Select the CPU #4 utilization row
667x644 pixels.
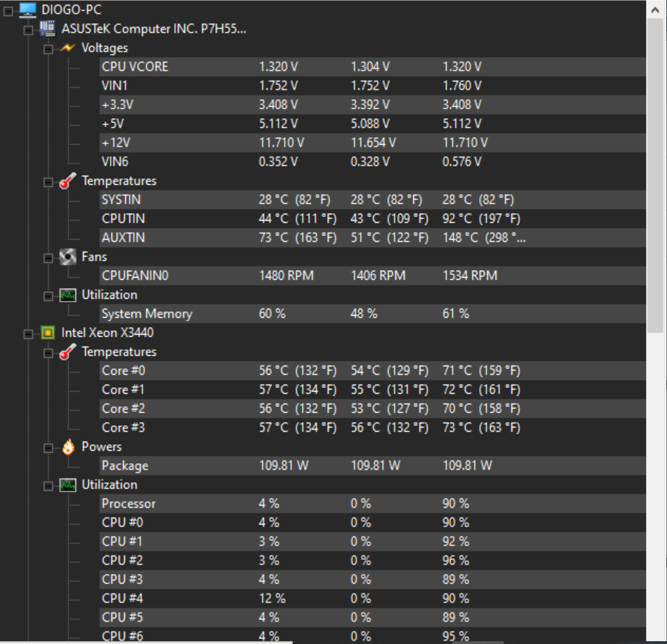coord(373,598)
